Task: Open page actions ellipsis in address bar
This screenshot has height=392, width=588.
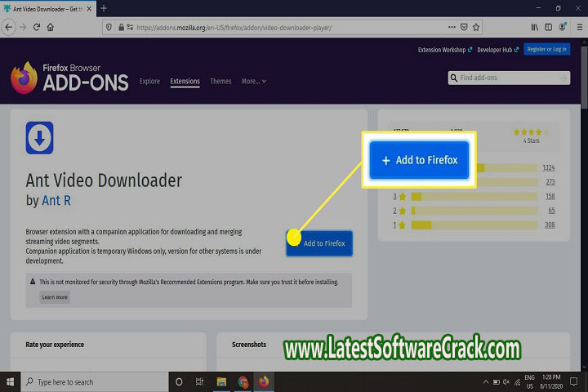Action: [x=452, y=27]
